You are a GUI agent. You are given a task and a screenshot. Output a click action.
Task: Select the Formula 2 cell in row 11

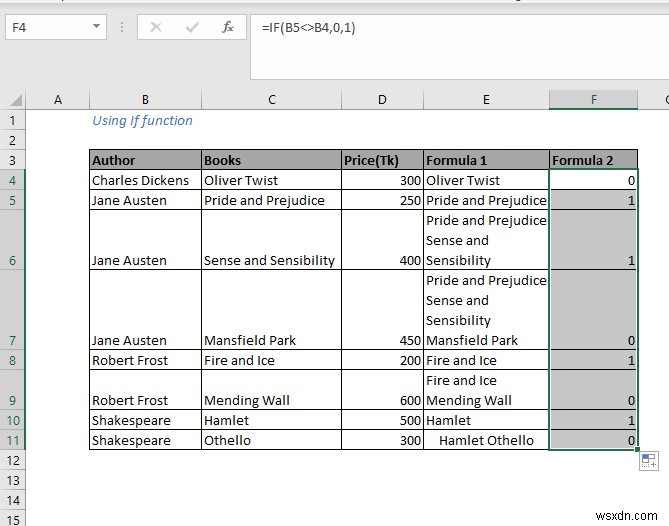(x=593, y=440)
